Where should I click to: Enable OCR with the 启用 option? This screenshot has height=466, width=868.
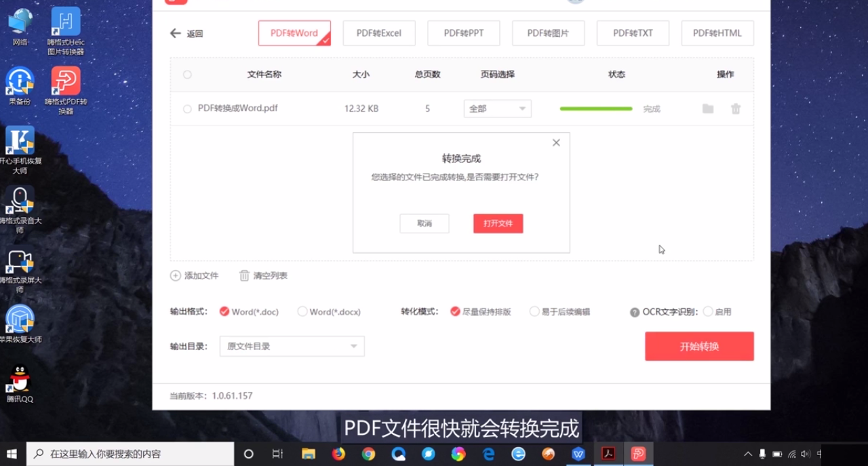tap(717, 312)
